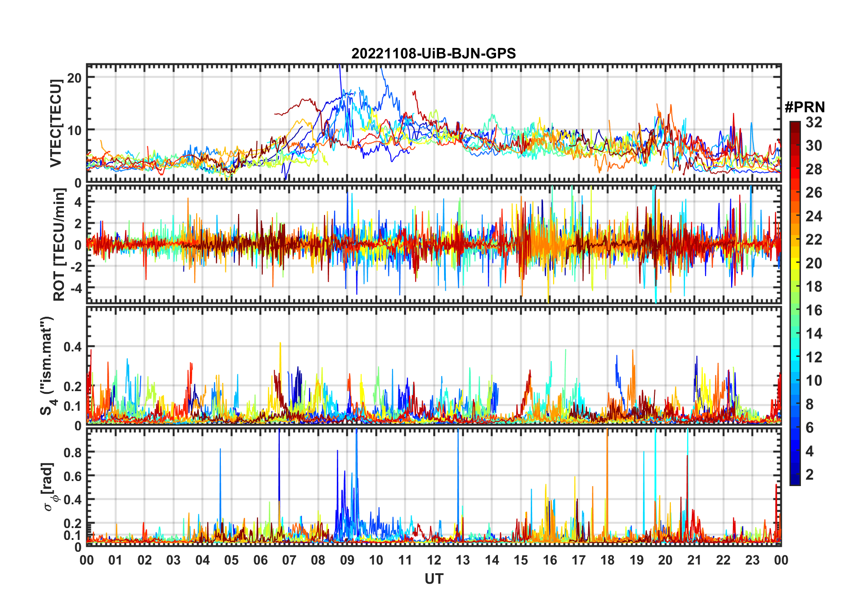868x607 pixels.
Task: Click x-axis hour label 07
Action: 289,560
